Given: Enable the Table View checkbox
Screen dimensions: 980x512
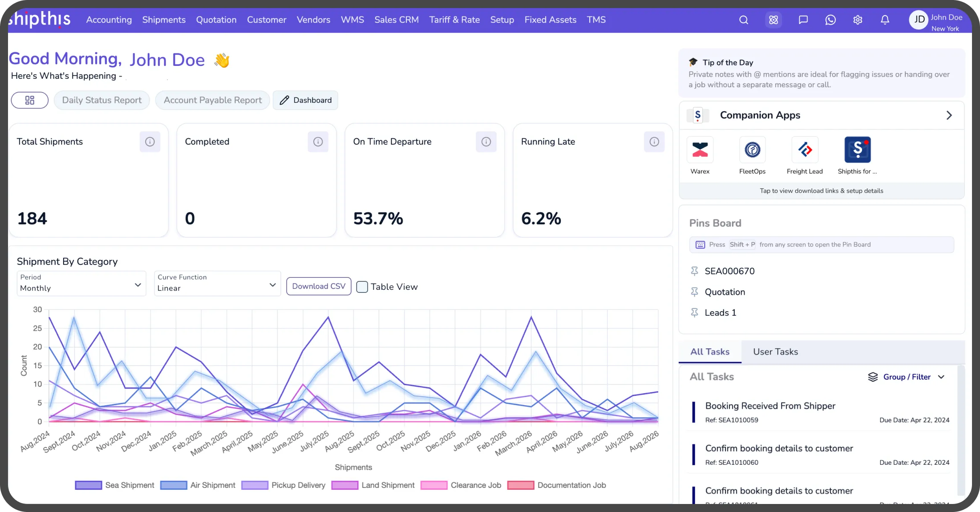Looking at the screenshot, I should click(x=362, y=287).
